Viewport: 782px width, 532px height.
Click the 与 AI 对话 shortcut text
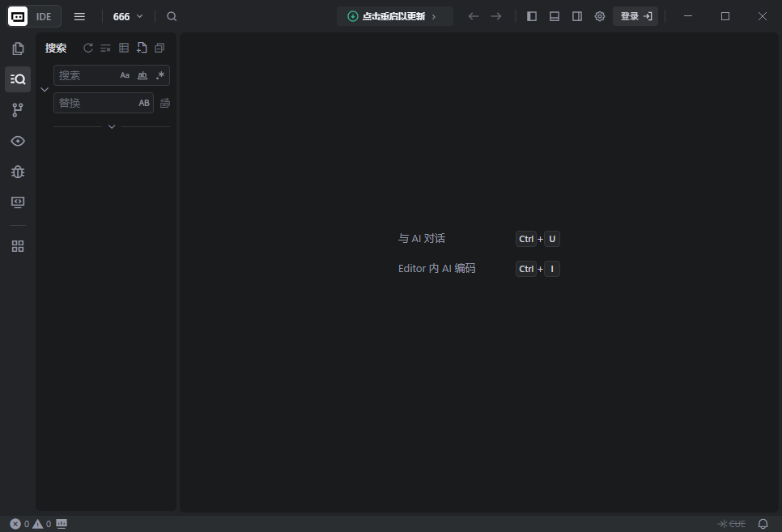422,239
